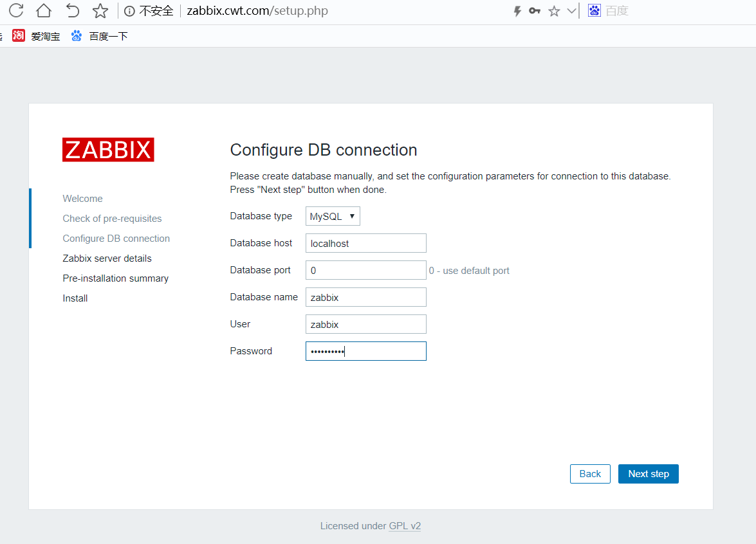Open the 爱淘宝 bookmark icon
Screen dimensions: 756x544
[18, 35]
